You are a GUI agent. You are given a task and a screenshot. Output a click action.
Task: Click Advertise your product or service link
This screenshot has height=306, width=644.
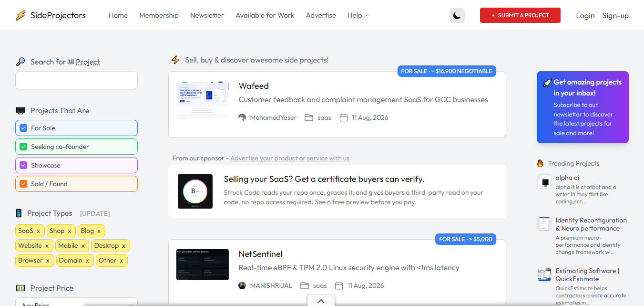(x=290, y=158)
